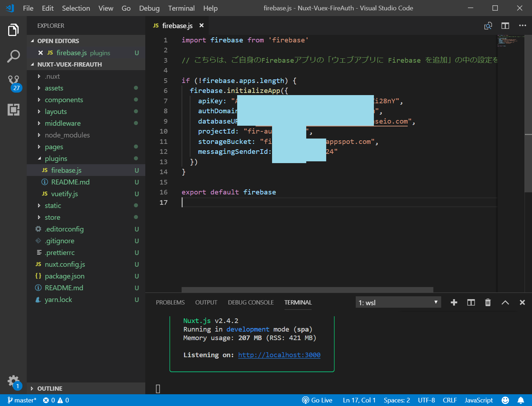
Task: Open .editorconfig file
Action: tap(86, 229)
